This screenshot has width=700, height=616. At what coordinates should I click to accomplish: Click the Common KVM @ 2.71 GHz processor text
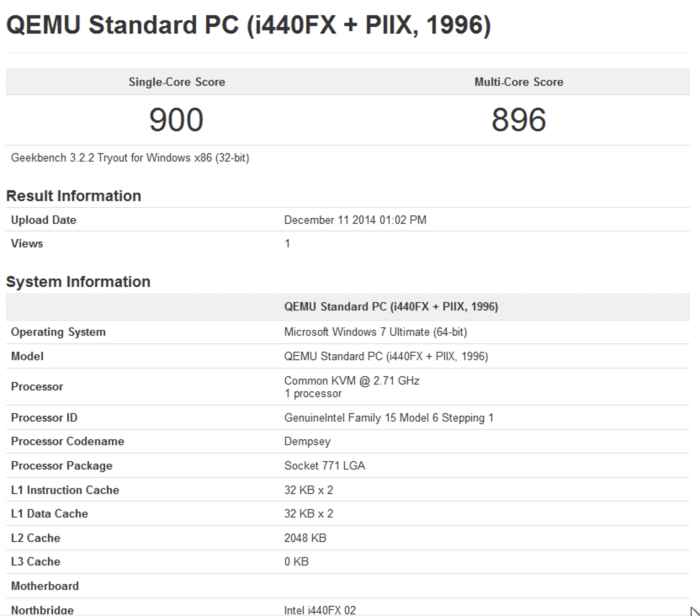(352, 380)
